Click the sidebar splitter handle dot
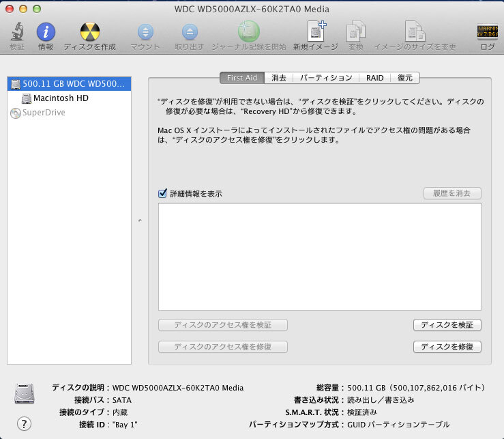 point(140,221)
